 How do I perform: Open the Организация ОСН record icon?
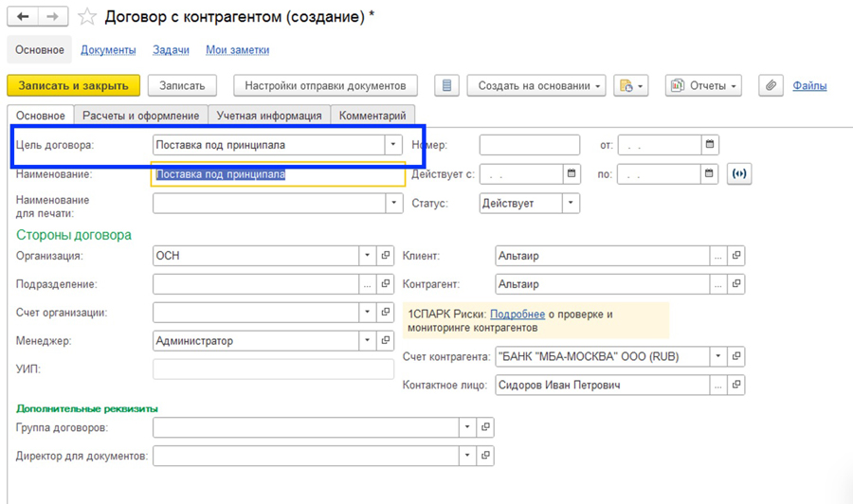(x=386, y=256)
